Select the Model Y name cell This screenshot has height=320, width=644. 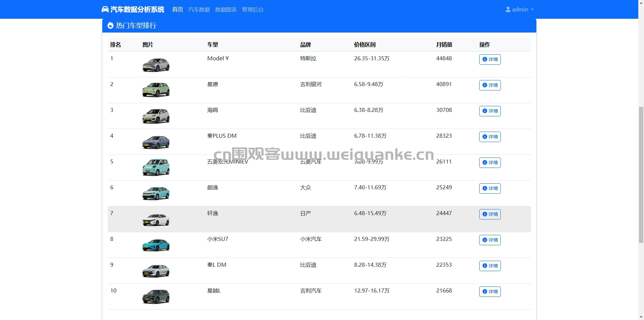point(218,58)
